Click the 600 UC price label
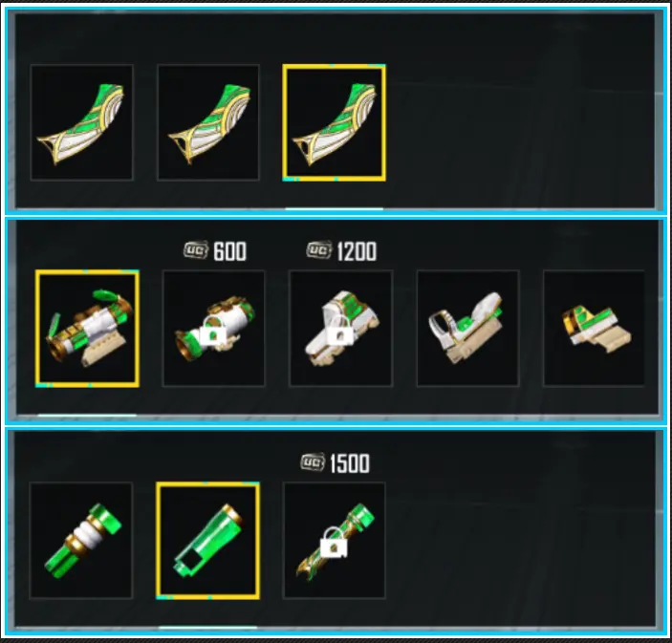The width and height of the screenshot is (672, 643). (x=215, y=251)
